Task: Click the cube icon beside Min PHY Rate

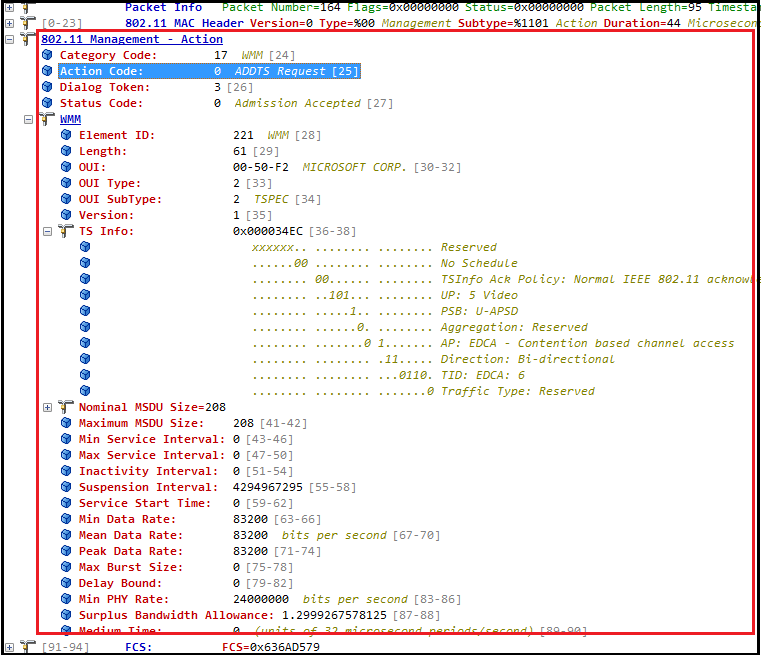Action: coord(66,599)
